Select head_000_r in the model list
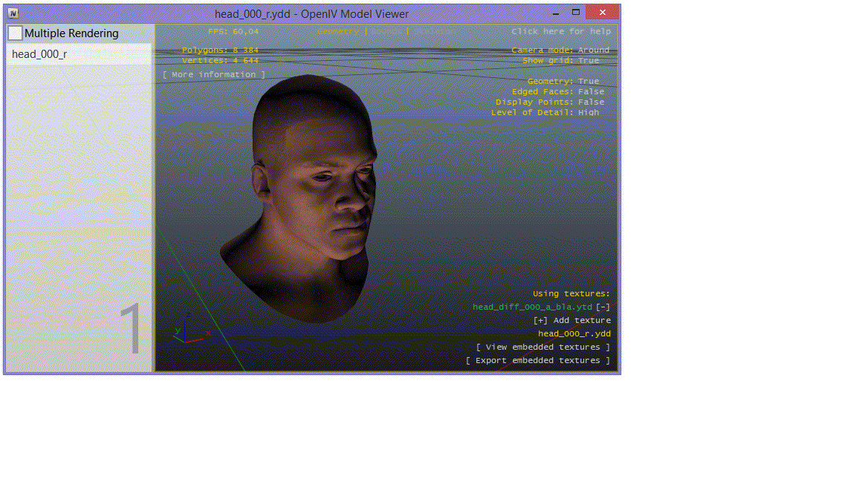This screenshot has height=496, width=868. [79, 54]
